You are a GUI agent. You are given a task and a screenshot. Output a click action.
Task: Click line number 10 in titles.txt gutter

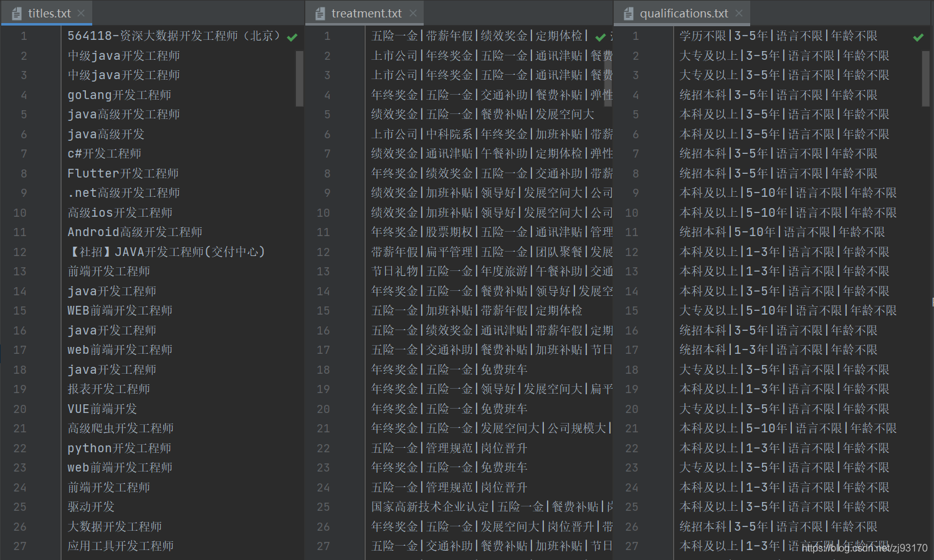(x=20, y=212)
